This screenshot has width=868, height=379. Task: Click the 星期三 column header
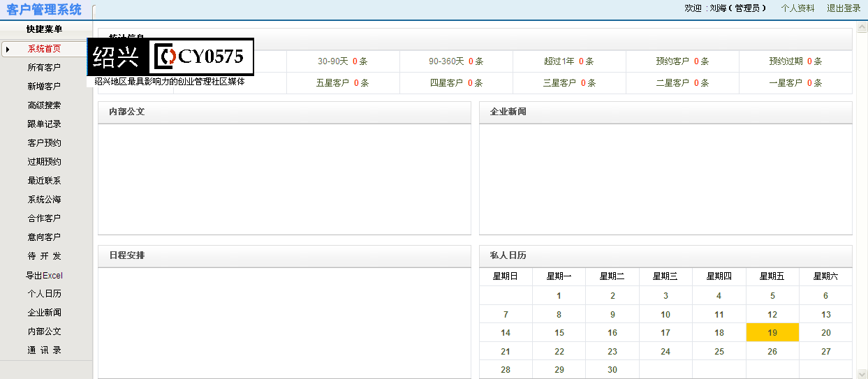pos(665,276)
